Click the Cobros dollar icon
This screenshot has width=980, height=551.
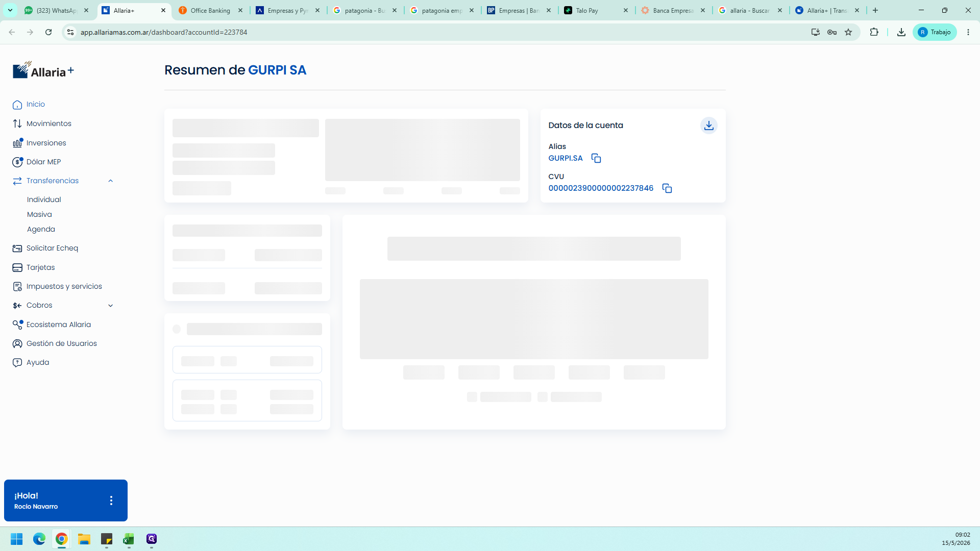click(x=17, y=306)
